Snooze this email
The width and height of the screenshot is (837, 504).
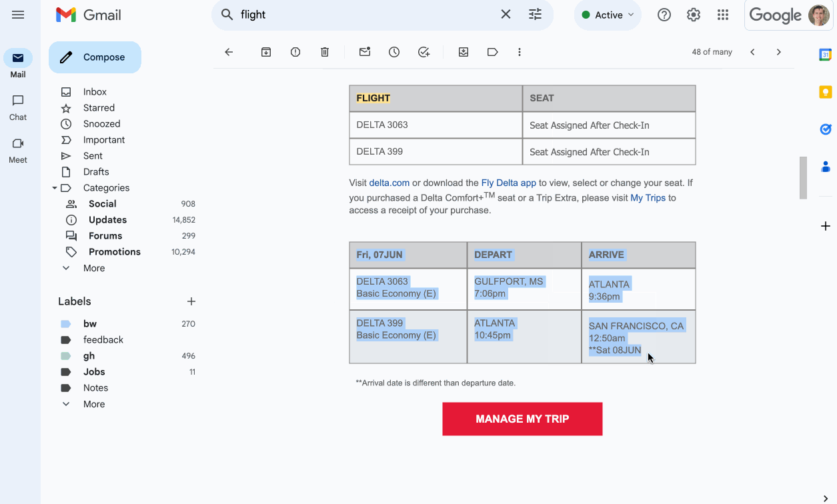(394, 52)
